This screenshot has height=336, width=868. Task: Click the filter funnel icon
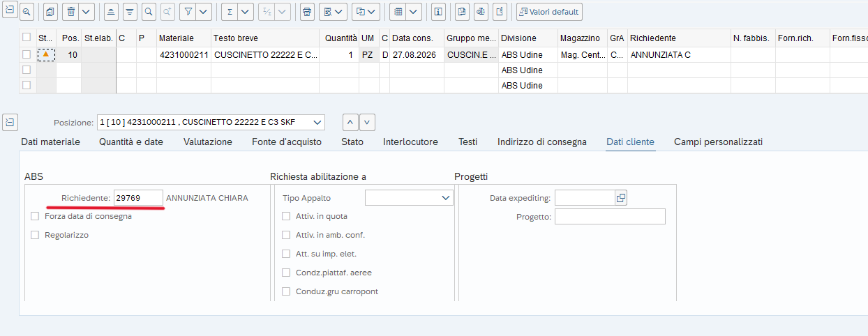188,12
